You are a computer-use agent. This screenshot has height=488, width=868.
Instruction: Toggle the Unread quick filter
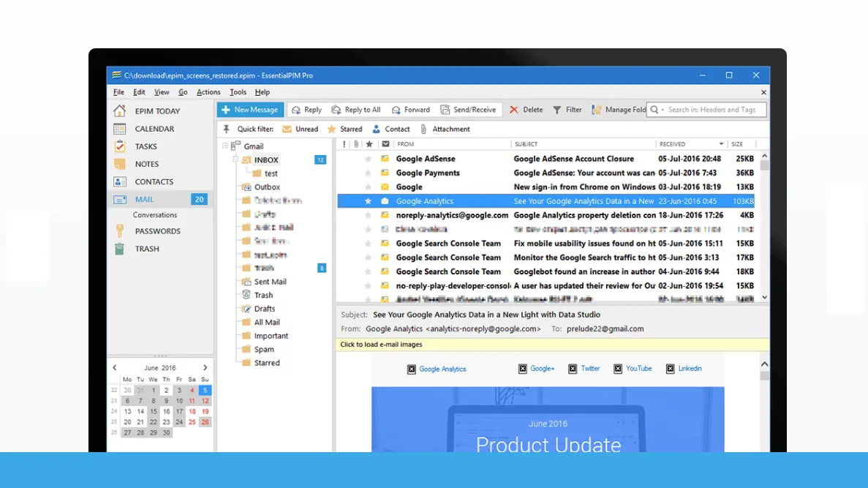click(x=300, y=129)
